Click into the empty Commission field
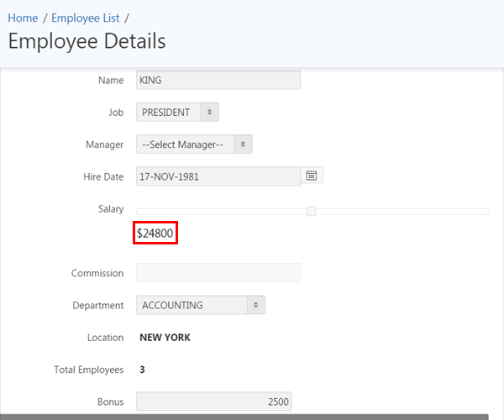 tap(218, 273)
